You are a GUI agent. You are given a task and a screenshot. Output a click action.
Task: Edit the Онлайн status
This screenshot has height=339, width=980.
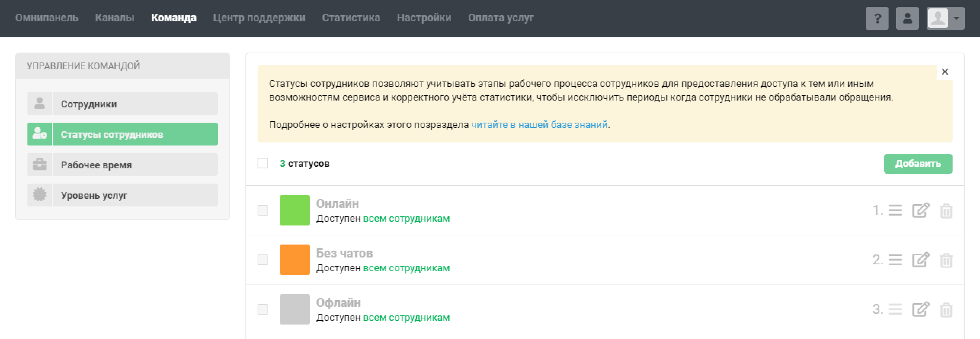click(921, 210)
